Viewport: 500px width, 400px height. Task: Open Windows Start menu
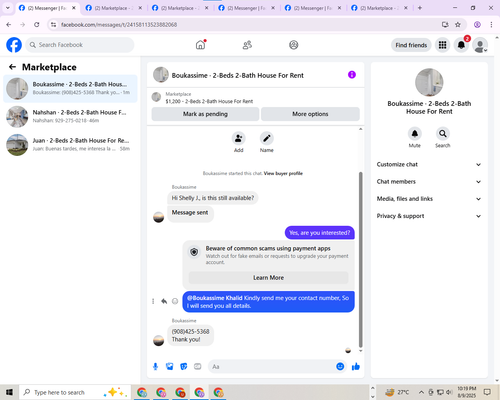coord(9,392)
